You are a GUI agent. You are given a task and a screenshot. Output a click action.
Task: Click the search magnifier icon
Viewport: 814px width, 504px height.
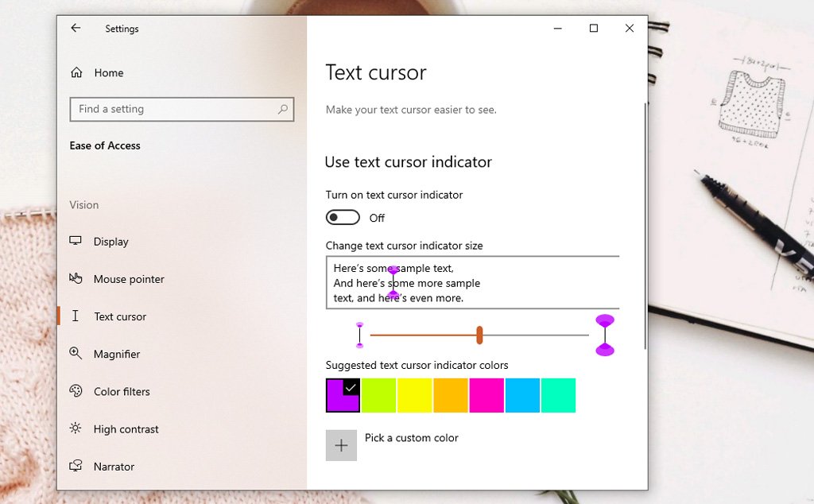coord(282,109)
